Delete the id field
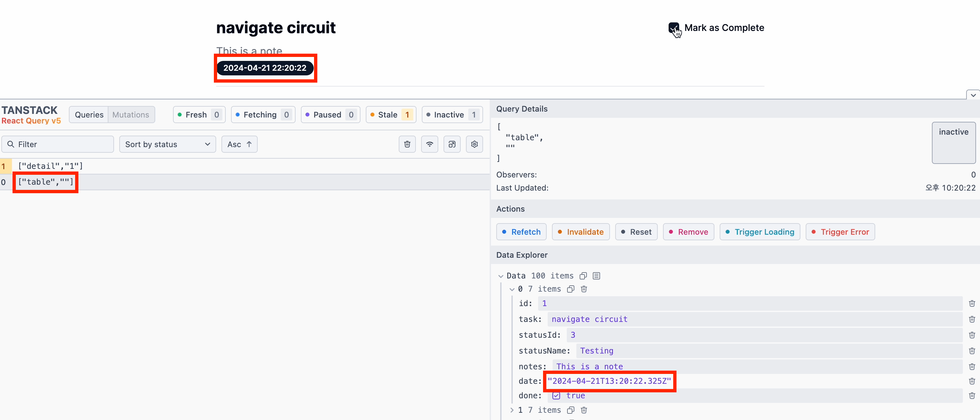The height and width of the screenshot is (420, 980). click(x=972, y=303)
